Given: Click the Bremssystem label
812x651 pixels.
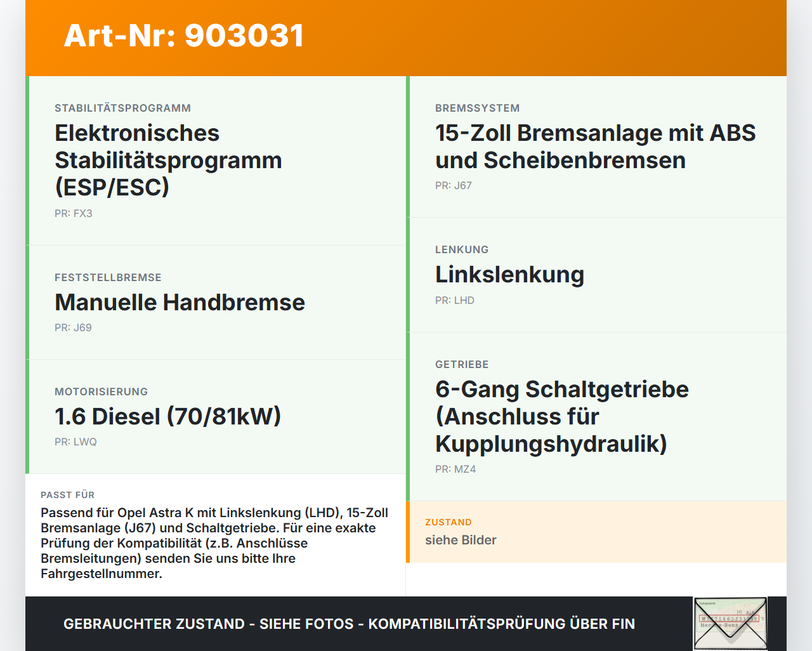Looking at the screenshot, I should (477, 109).
